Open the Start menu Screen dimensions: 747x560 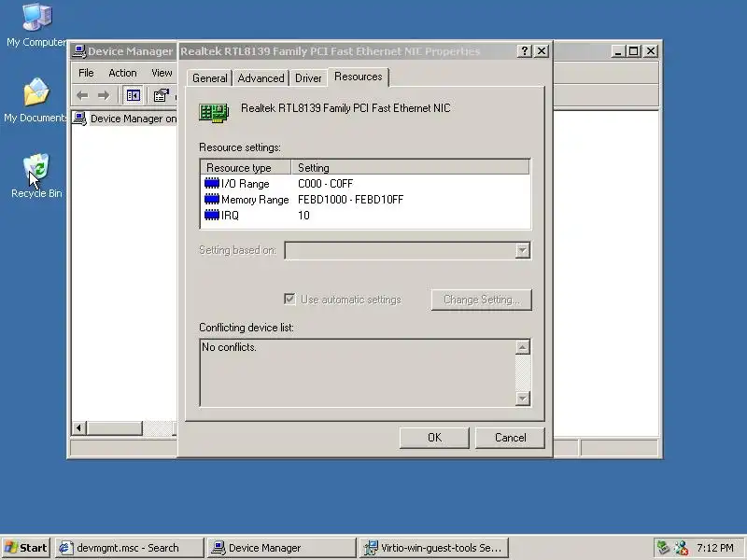click(x=26, y=548)
